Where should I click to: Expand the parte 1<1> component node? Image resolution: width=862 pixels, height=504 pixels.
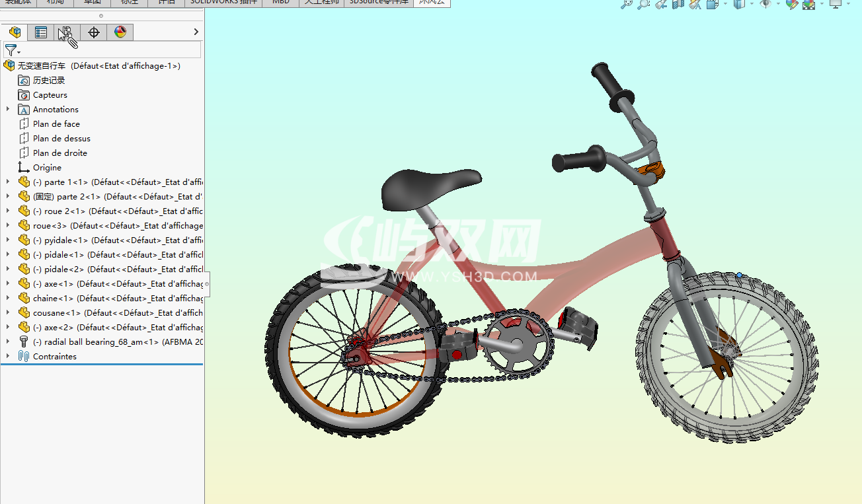[x=8, y=182]
